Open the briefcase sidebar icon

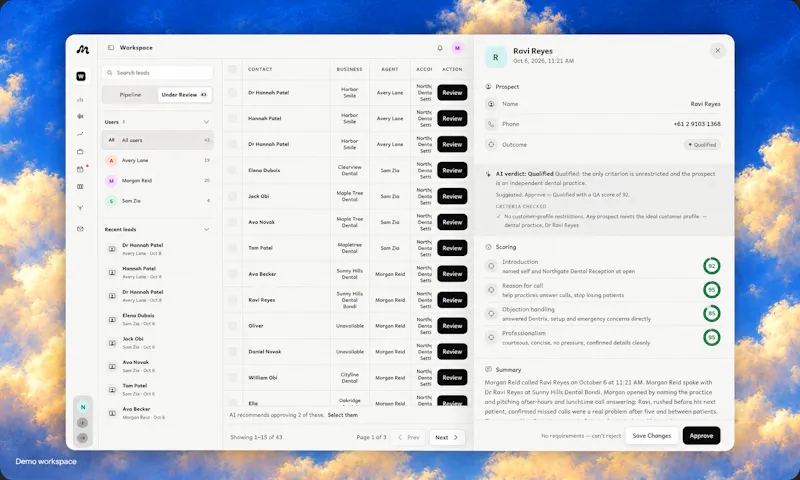[80, 151]
